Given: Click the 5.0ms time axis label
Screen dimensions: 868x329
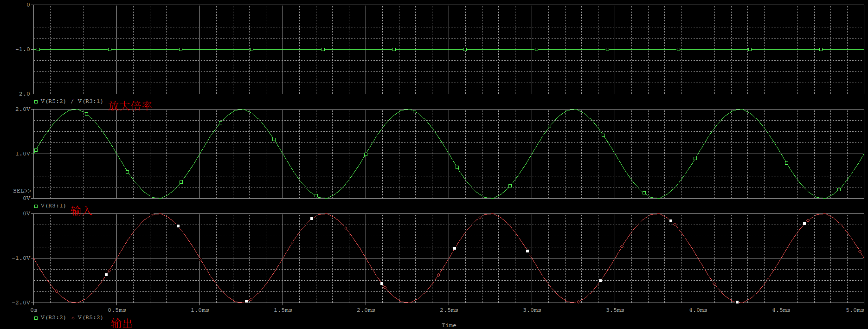Looking at the screenshot, I should 855,310.
